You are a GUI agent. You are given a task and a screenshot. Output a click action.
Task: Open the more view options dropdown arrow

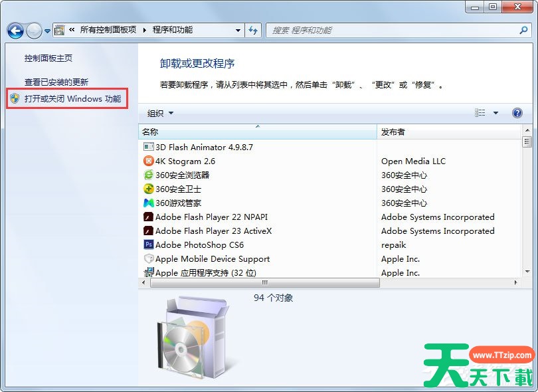(x=495, y=112)
